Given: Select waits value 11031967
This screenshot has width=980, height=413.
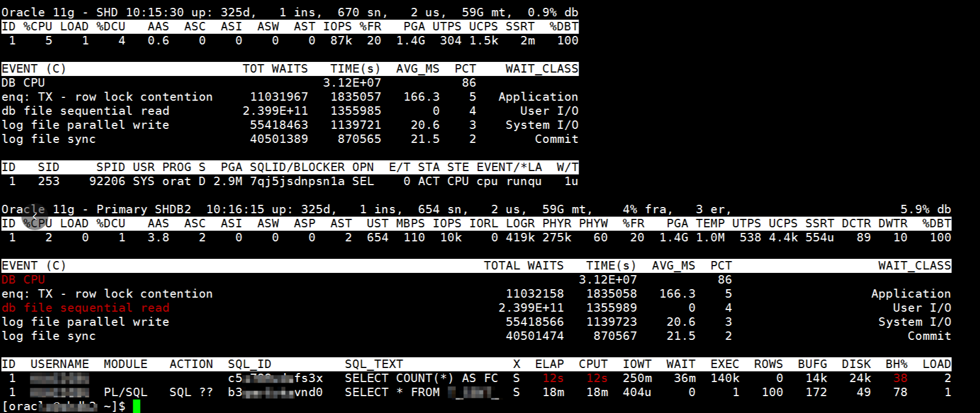Looking at the screenshot, I should tap(279, 97).
